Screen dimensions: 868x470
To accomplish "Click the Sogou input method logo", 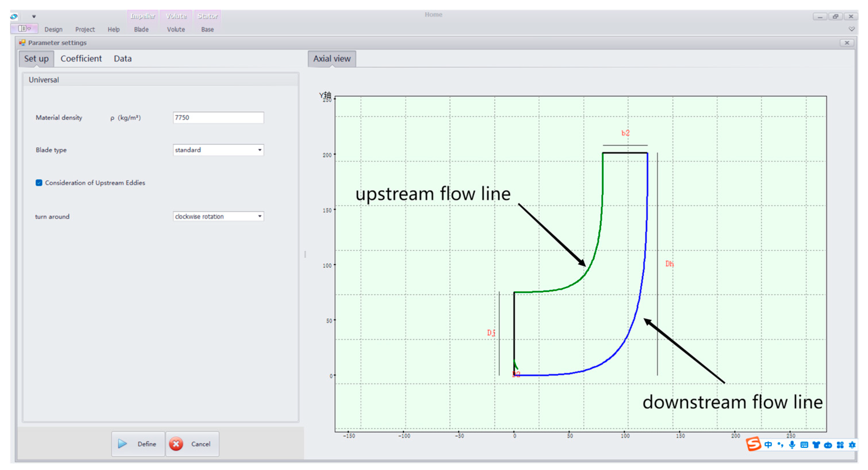I will click(x=753, y=444).
